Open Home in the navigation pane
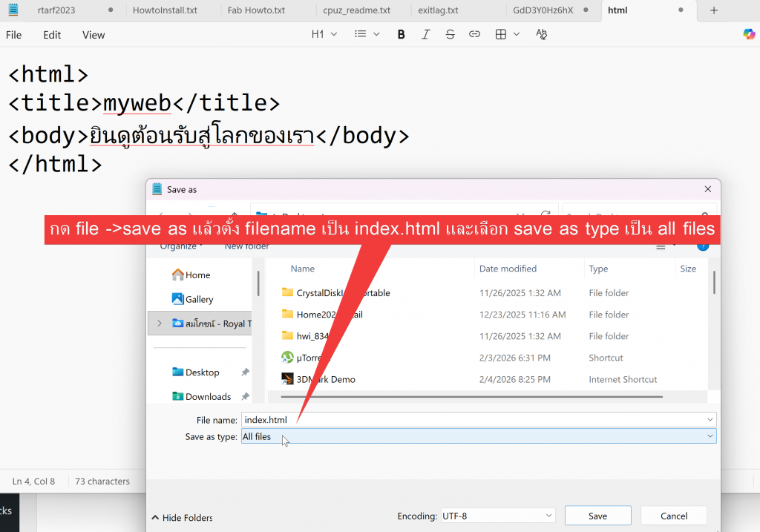This screenshot has height=532, width=760. tap(197, 275)
